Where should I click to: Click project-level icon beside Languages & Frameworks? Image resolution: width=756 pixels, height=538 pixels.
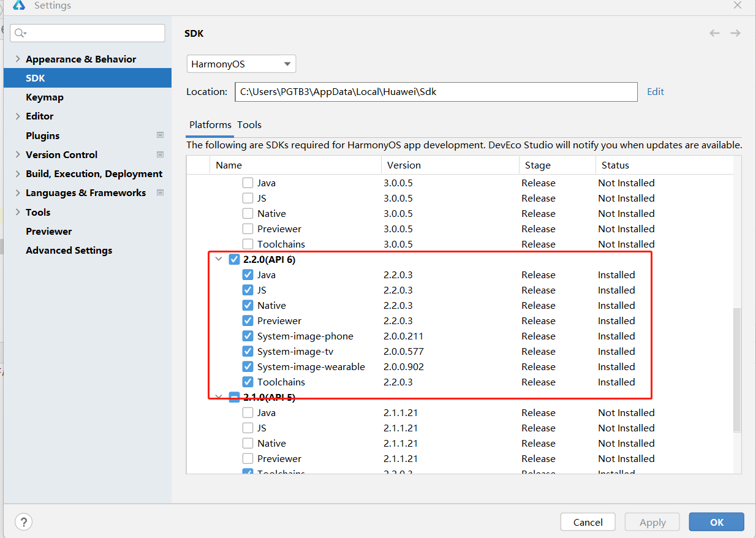pos(161,192)
